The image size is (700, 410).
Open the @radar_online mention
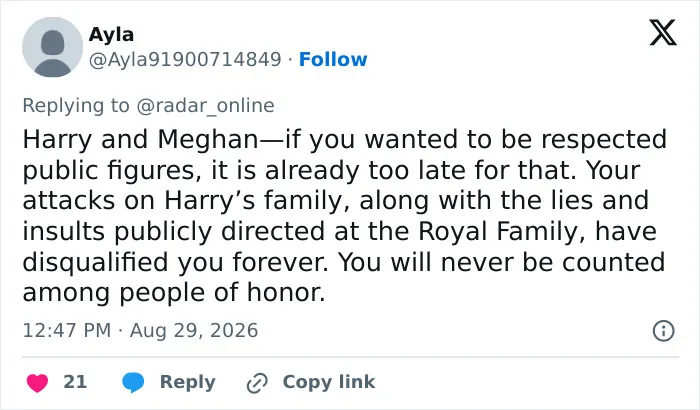(x=205, y=106)
